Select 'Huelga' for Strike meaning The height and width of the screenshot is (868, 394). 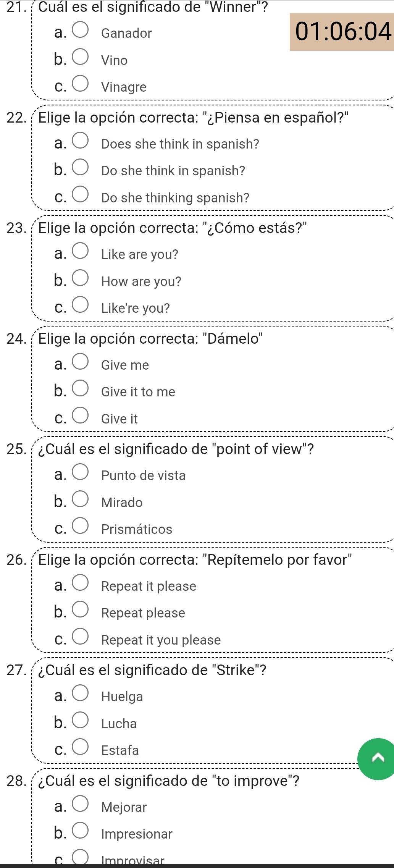click(x=81, y=695)
